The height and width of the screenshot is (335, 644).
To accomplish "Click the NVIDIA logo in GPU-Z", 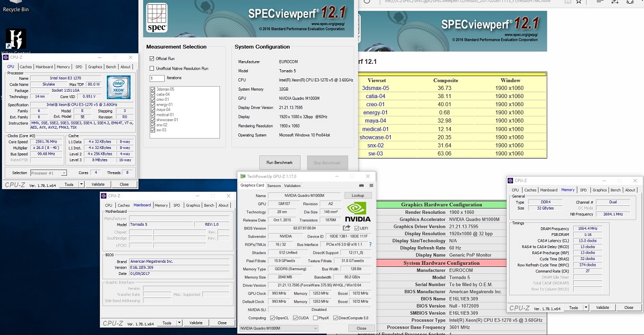I will 357,211.
